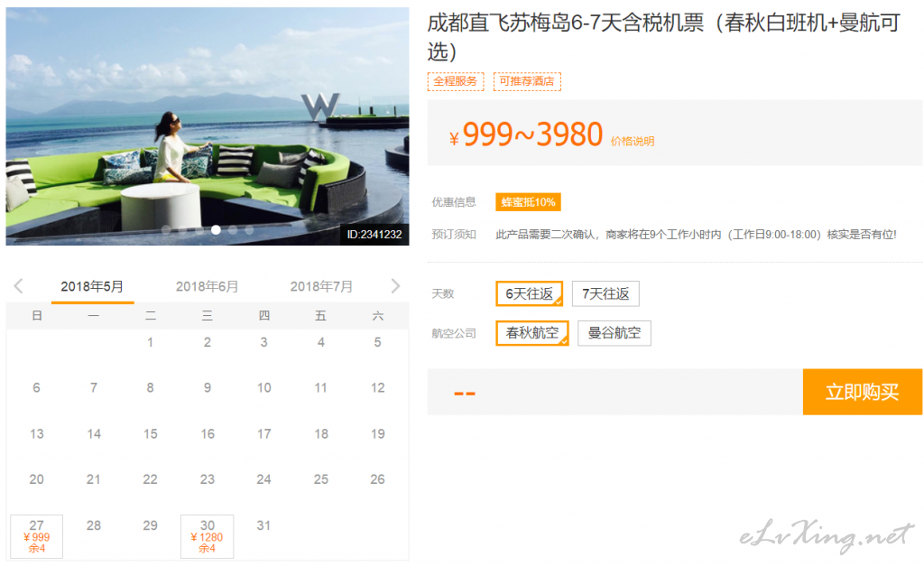
Task: Show the first carousel image dot
Action: point(166,230)
